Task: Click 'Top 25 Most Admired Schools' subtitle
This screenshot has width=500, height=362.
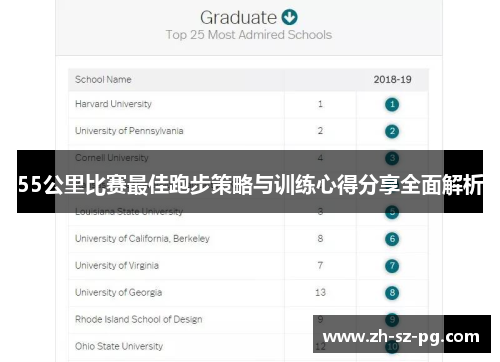Action: coord(249,35)
